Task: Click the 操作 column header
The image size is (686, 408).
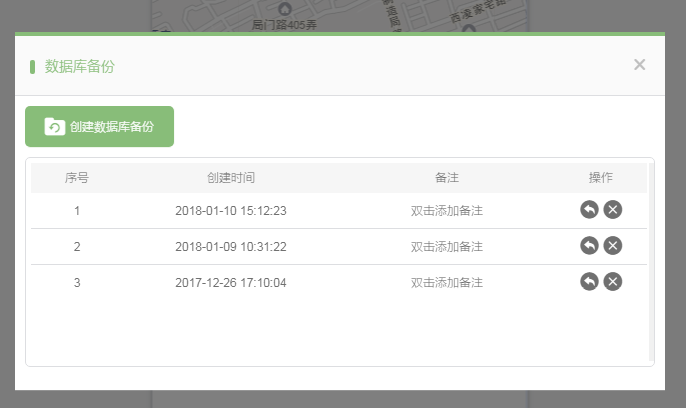Action: 601,177
